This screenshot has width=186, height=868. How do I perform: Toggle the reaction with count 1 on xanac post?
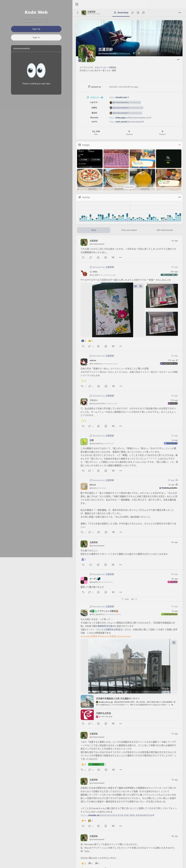click(x=83, y=381)
